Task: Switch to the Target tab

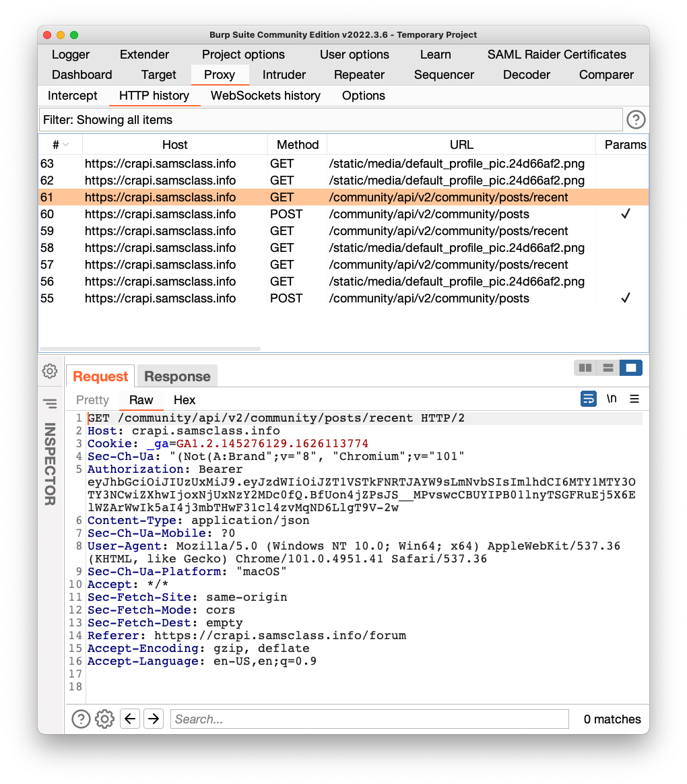Action: tap(158, 75)
